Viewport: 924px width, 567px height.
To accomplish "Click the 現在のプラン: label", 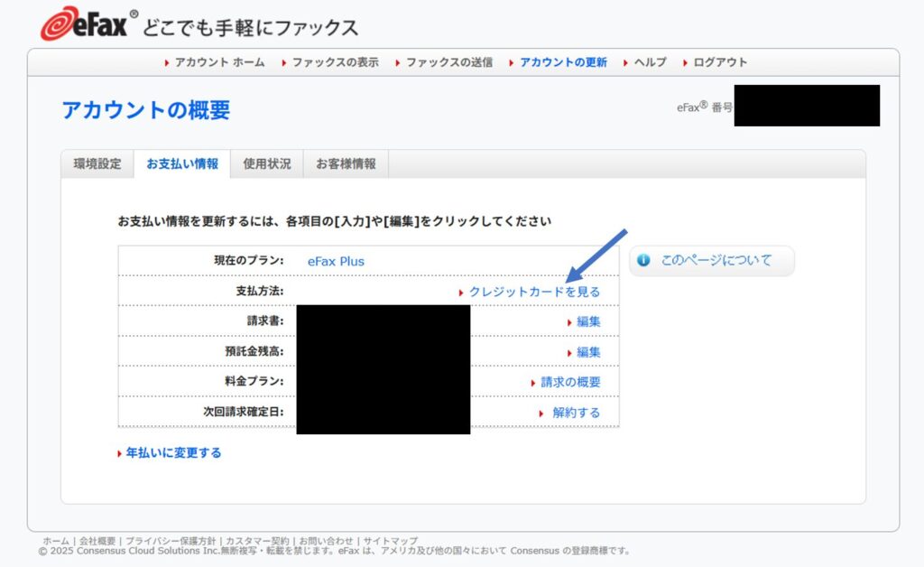I will 249,261.
